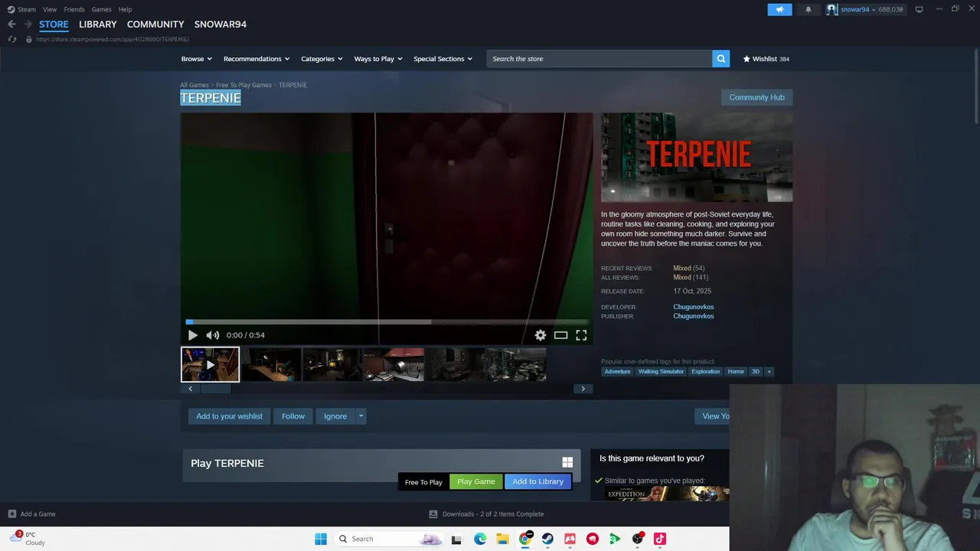Enter fullscreen on the trailer

point(581,335)
